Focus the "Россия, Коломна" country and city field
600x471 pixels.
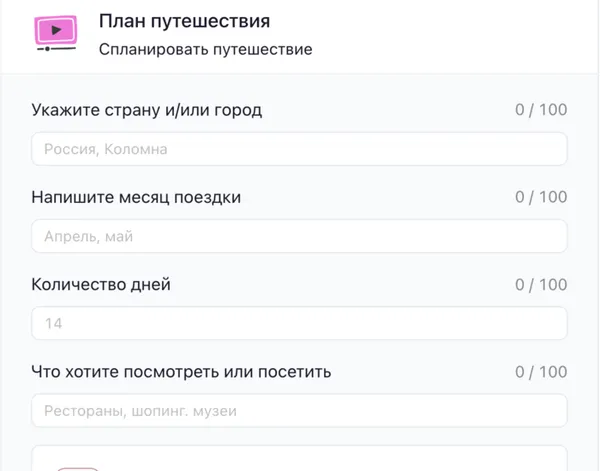300,149
